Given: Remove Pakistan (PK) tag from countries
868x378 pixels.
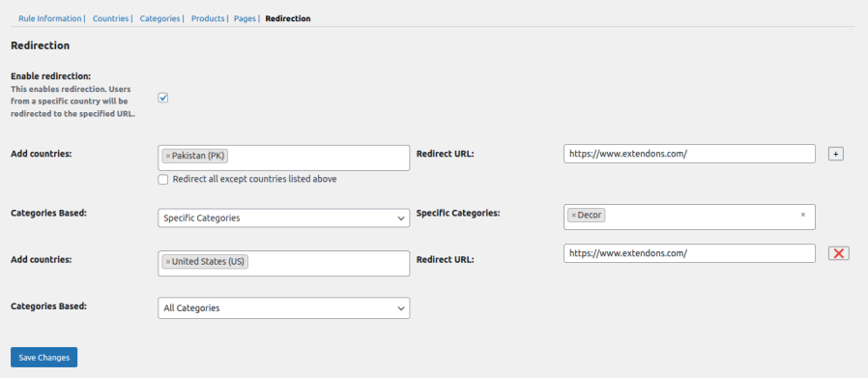Looking at the screenshot, I should click(x=168, y=156).
